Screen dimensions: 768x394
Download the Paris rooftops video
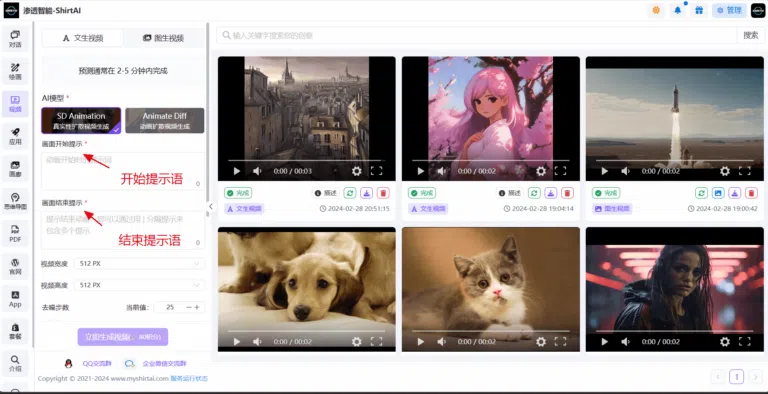(366, 193)
